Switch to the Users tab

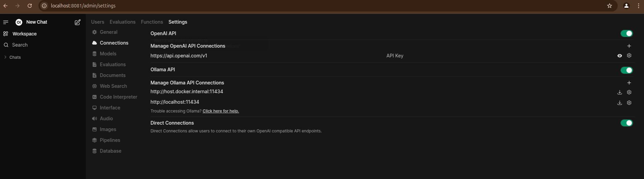[x=98, y=22]
